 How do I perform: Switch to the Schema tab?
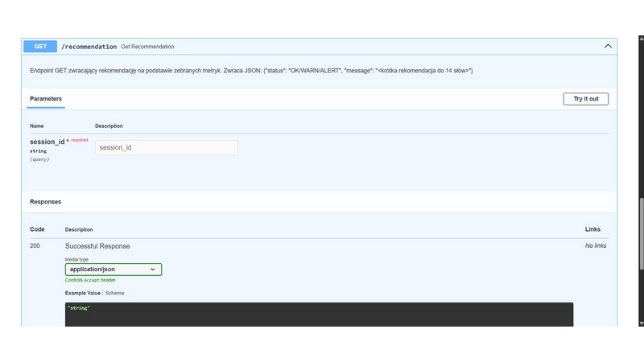(x=115, y=293)
